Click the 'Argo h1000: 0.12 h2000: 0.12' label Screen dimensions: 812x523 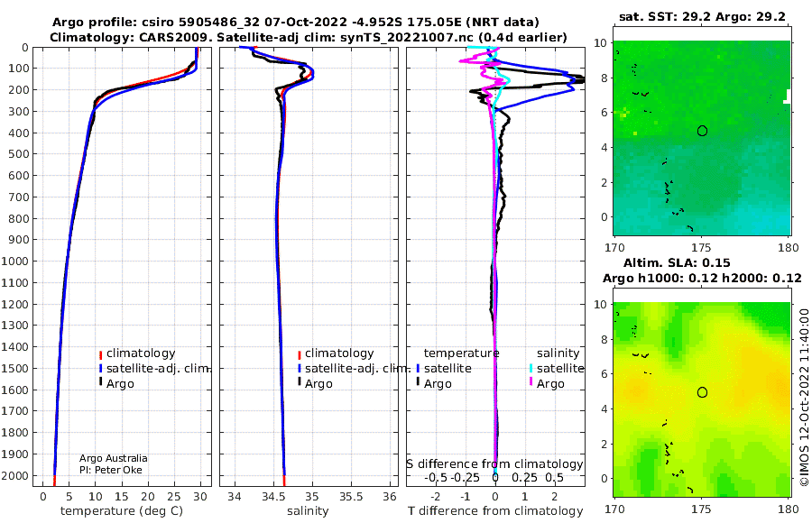click(702, 279)
